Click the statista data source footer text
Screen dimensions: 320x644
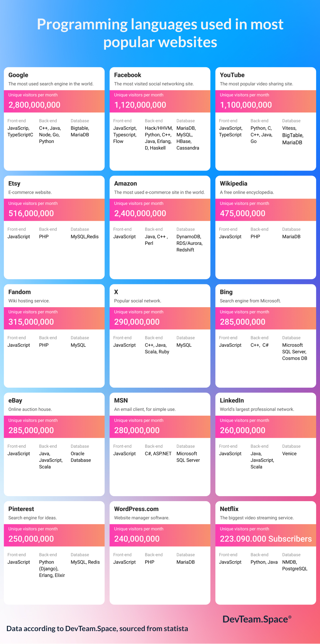click(x=97, y=628)
